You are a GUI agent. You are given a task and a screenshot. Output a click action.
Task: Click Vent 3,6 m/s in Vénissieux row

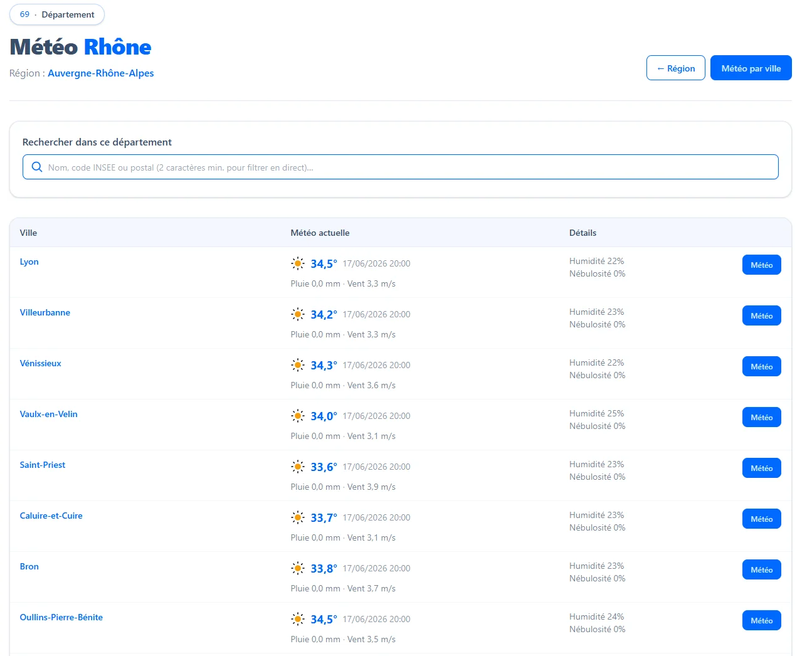click(x=372, y=385)
